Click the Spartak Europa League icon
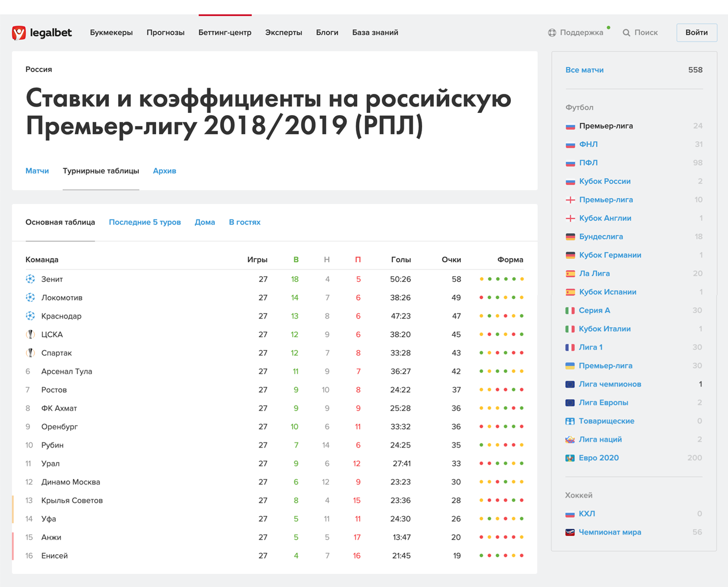The height and width of the screenshot is (587, 728). tap(31, 353)
